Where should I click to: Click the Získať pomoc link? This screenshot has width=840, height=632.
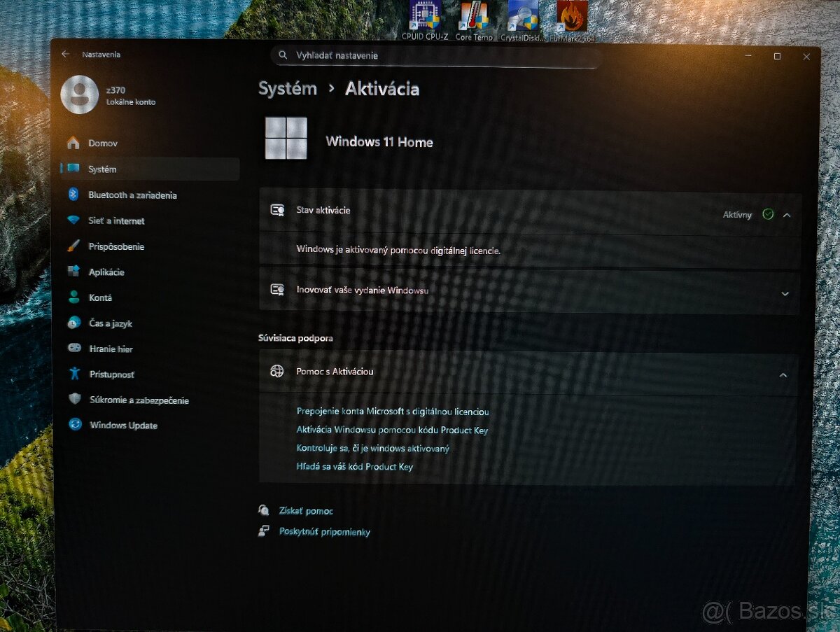coord(305,510)
